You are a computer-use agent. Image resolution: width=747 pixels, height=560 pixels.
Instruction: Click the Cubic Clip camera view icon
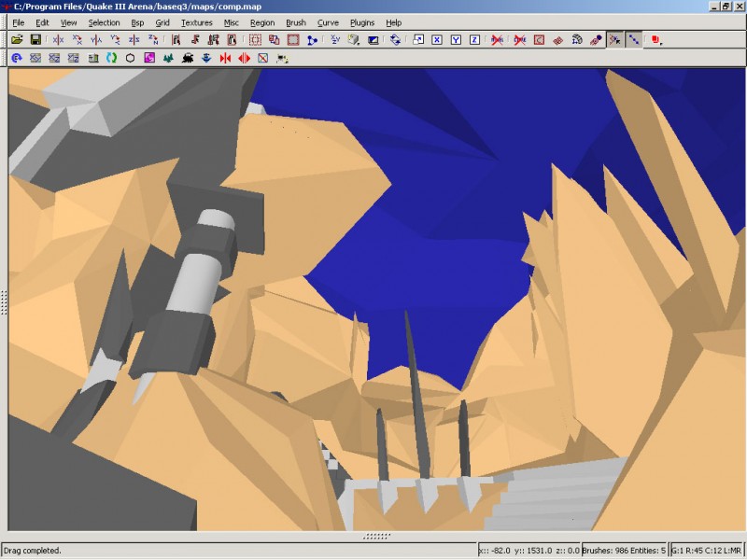(x=373, y=40)
